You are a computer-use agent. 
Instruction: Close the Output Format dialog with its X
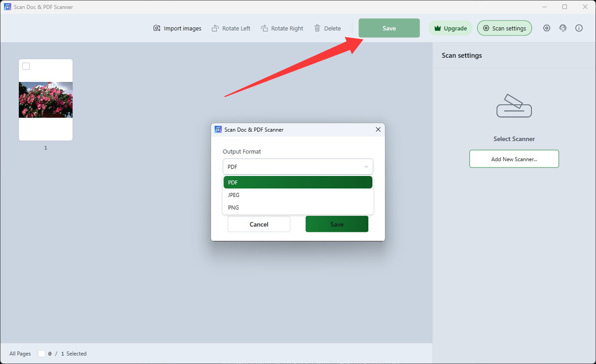378,129
